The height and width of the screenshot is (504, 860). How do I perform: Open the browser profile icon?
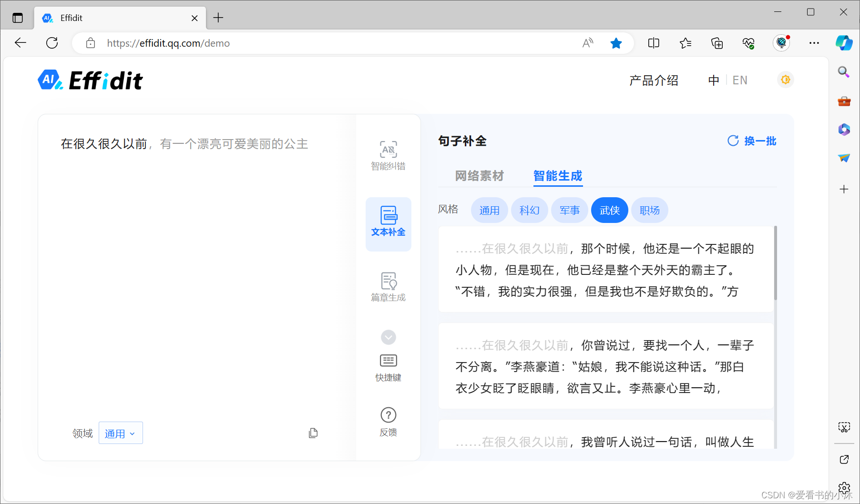781,43
